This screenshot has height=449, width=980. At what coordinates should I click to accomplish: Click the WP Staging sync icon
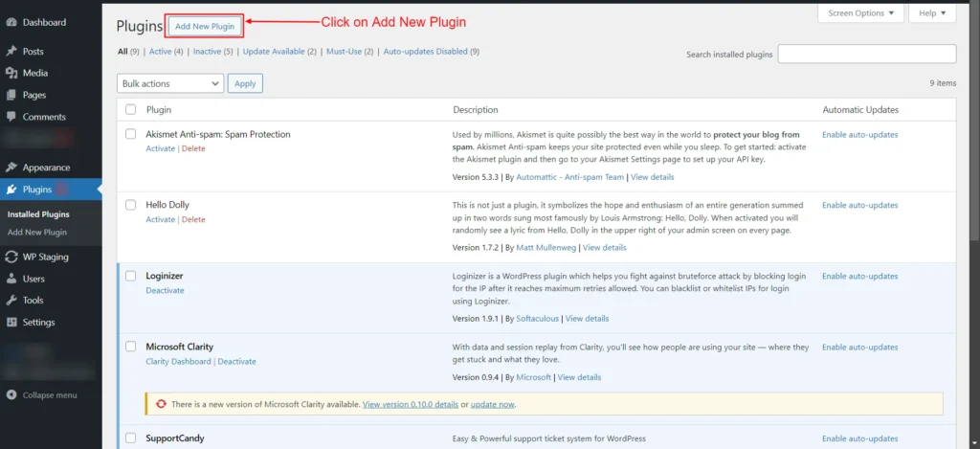click(11, 257)
